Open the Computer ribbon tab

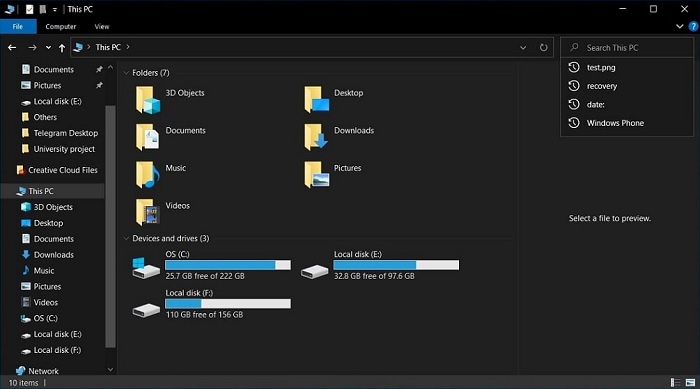tap(61, 26)
